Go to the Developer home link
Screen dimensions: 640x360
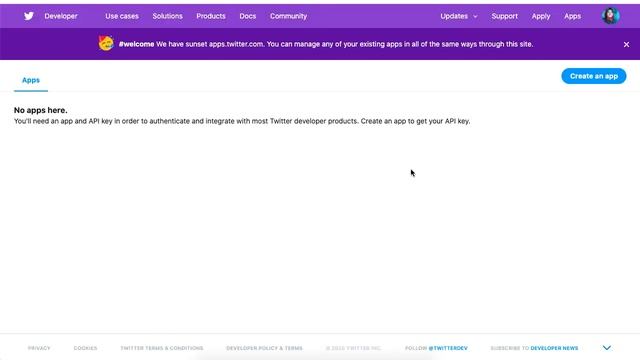(x=61, y=16)
